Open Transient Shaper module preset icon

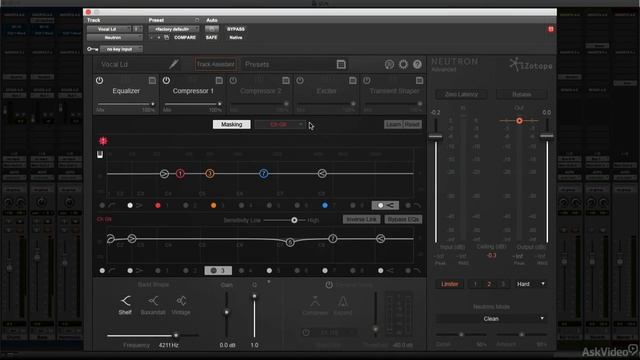(419, 80)
